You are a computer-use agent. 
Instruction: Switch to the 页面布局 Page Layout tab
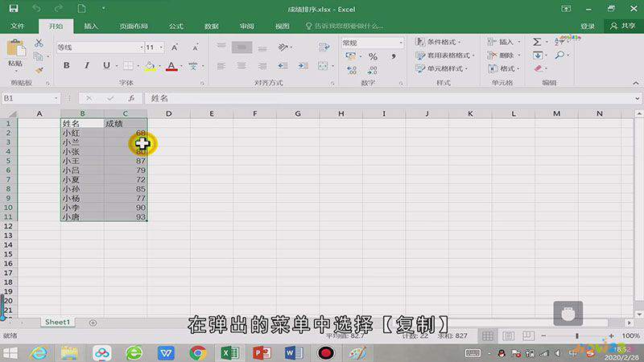tap(134, 26)
